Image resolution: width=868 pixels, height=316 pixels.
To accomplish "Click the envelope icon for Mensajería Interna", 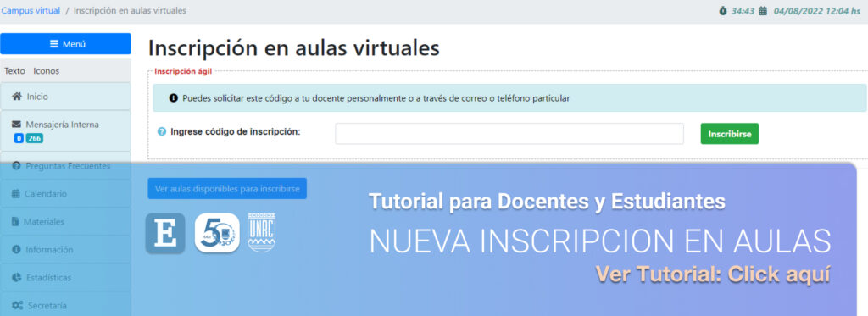I will pyautogui.click(x=16, y=125).
